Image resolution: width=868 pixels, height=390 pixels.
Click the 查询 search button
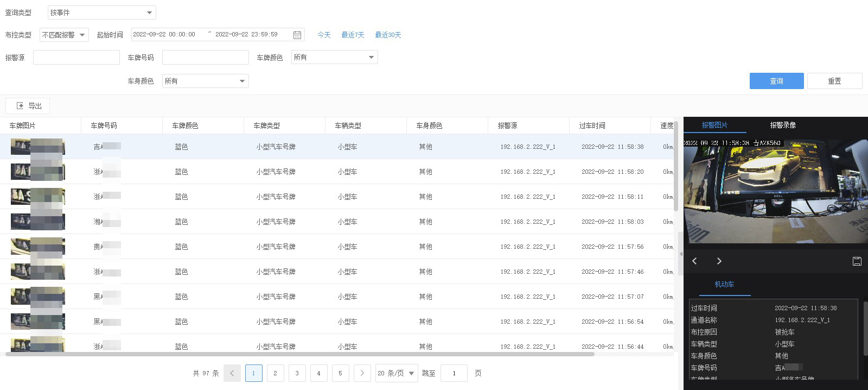coord(777,81)
